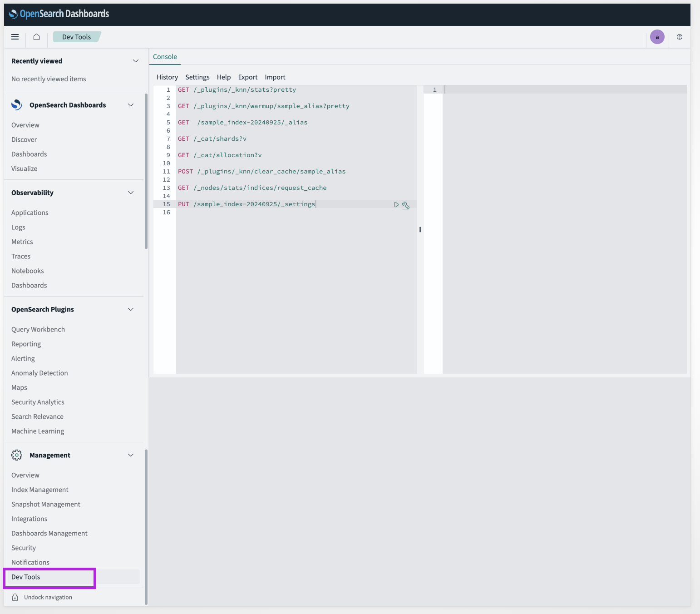Click the Undock navigation lock icon
The height and width of the screenshot is (614, 700).
15,597
